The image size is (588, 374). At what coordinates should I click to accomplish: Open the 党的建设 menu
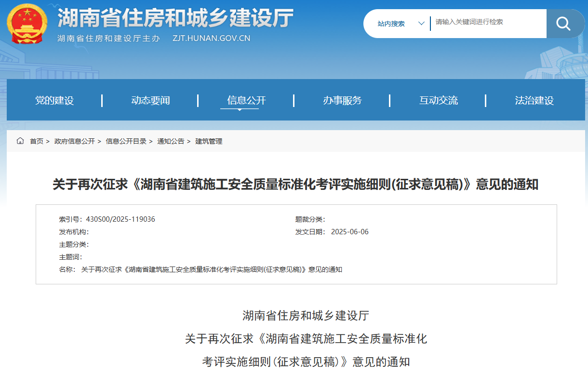point(54,100)
